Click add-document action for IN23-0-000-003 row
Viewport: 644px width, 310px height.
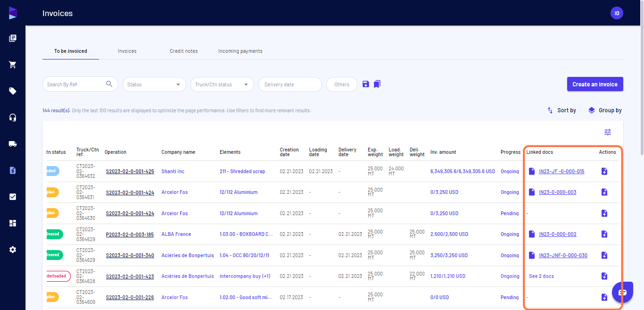point(604,192)
